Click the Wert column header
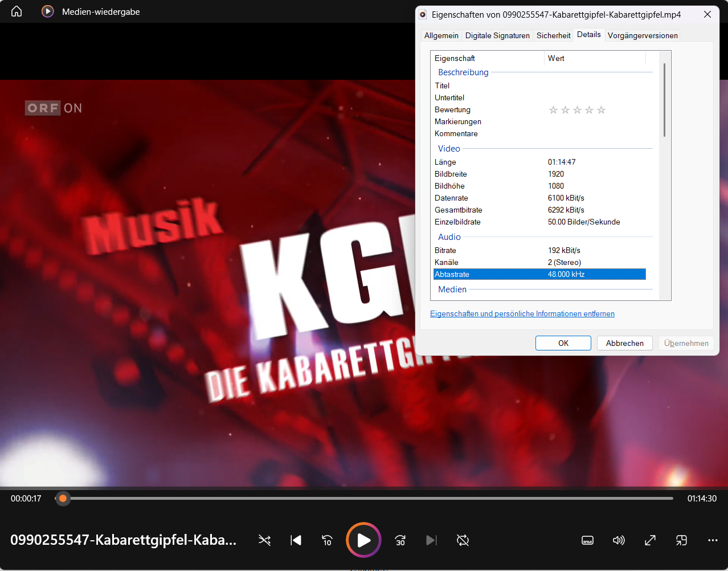The width and height of the screenshot is (728, 571). (x=595, y=58)
